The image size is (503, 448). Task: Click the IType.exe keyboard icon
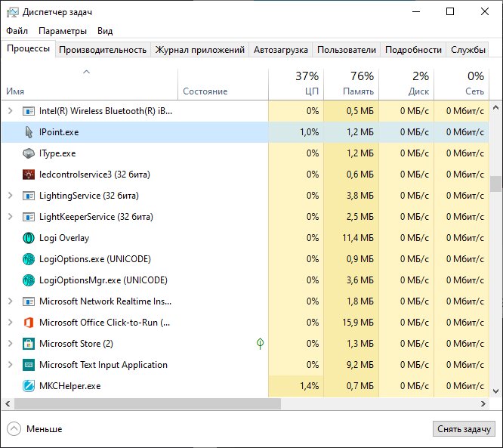[29, 153]
